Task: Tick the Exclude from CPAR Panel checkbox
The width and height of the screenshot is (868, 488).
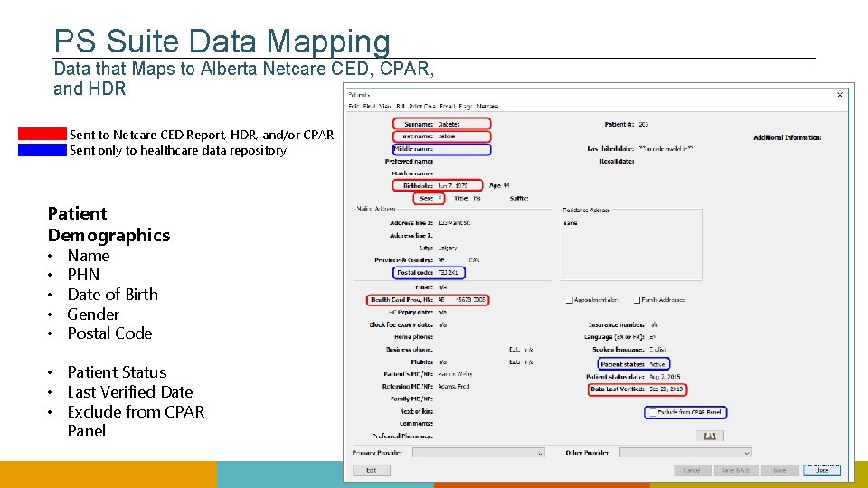Action: (x=653, y=412)
